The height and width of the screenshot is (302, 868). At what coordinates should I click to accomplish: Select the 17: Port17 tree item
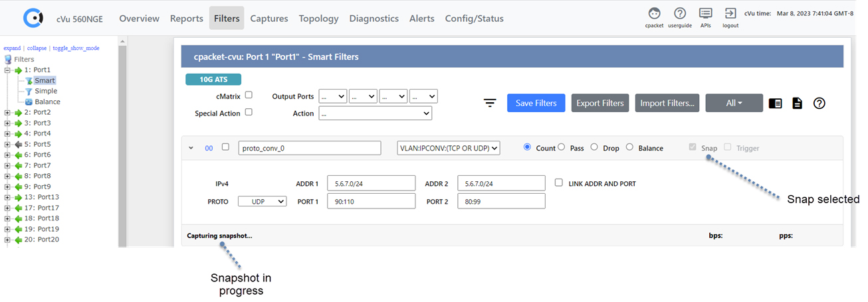click(42, 208)
